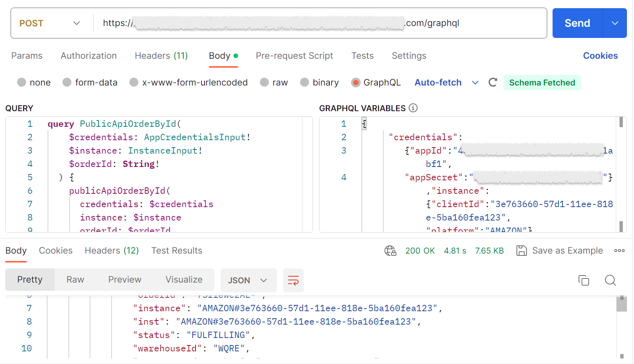The height and width of the screenshot is (364, 634).
Task: Choose the binary body radio option
Action: tap(305, 83)
